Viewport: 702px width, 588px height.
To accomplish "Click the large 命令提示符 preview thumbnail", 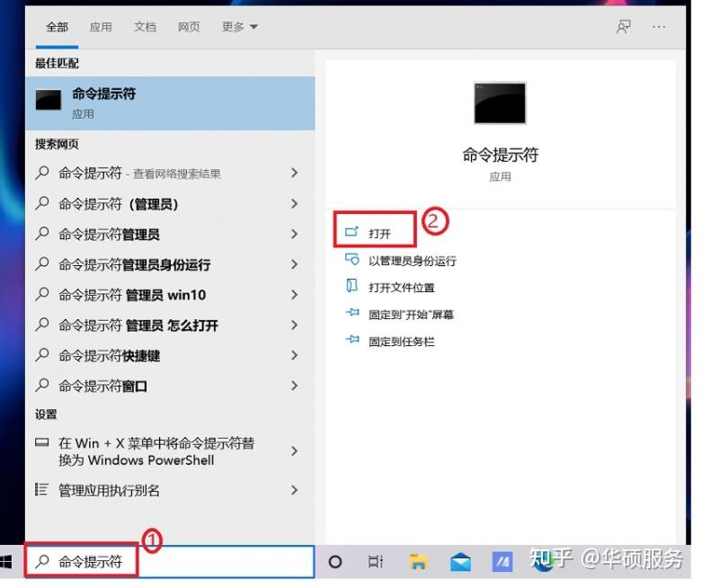I will pyautogui.click(x=500, y=103).
